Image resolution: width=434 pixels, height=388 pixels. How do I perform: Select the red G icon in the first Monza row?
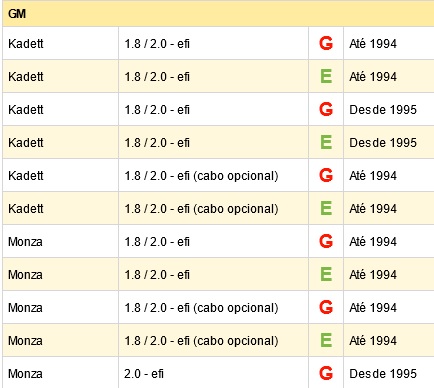pyautogui.click(x=326, y=241)
